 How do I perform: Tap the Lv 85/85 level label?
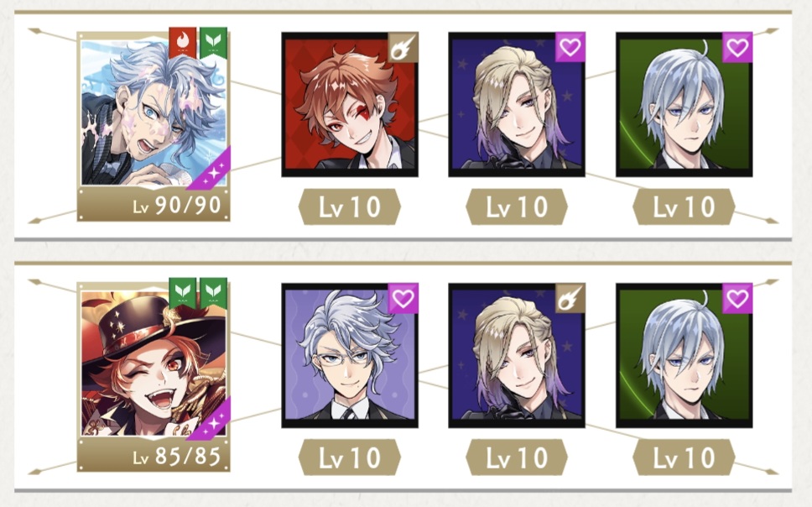[x=177, y=457]
